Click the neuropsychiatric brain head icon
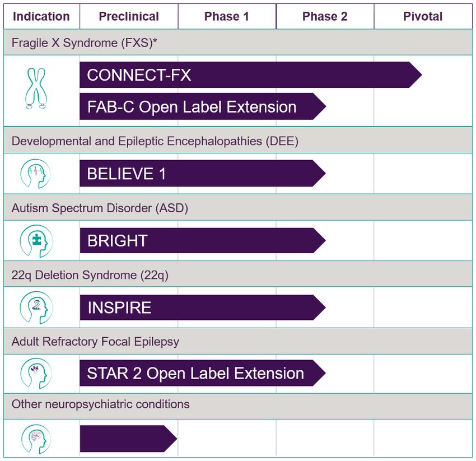476x461 pixels. pyautogui.click(x=36, y=439)
